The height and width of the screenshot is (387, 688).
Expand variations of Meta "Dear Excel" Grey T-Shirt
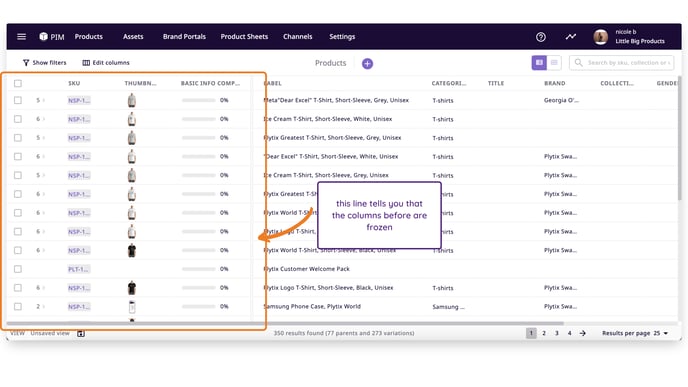click(40, 100)
